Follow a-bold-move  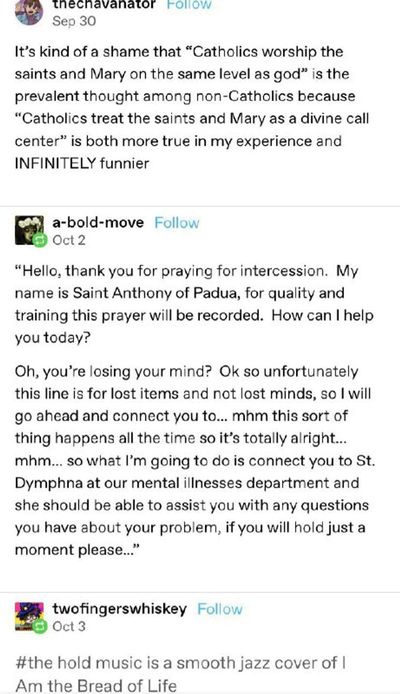tap(177, 223)
